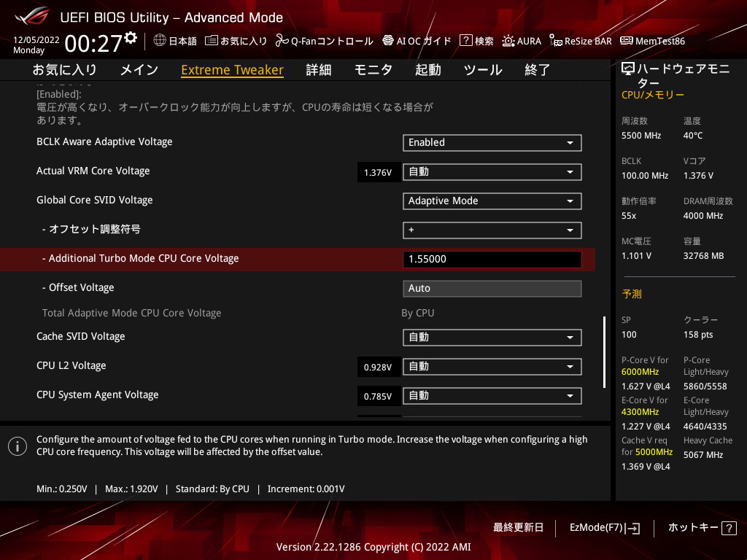Click the AURA lighting icon
The width and height of the screenshot is (747, 560).
tap(508, 41)
